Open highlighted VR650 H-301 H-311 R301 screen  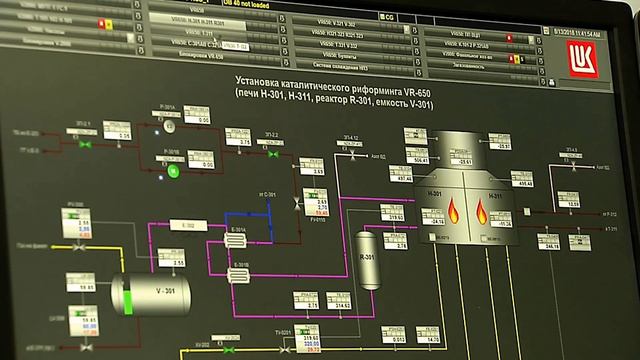click(x=197, y=21)
